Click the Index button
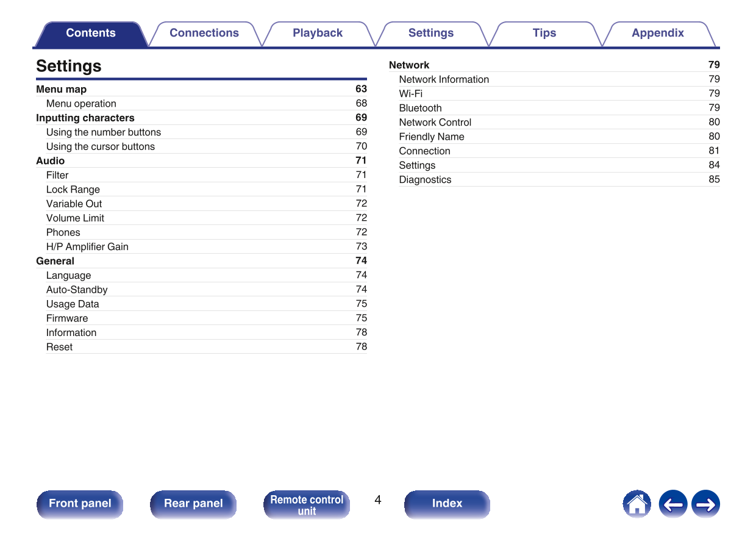The height and width of the screenshot is (533, 756). pos(447,504)
